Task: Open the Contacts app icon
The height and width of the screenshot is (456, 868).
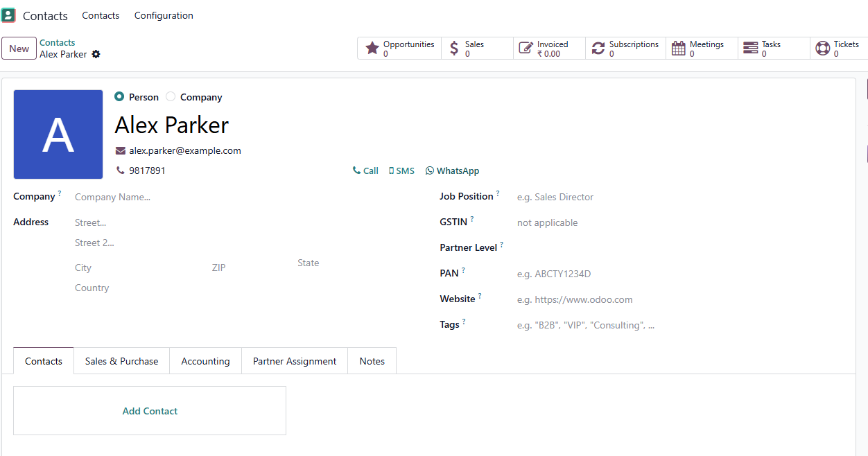Action: point(8,15)
